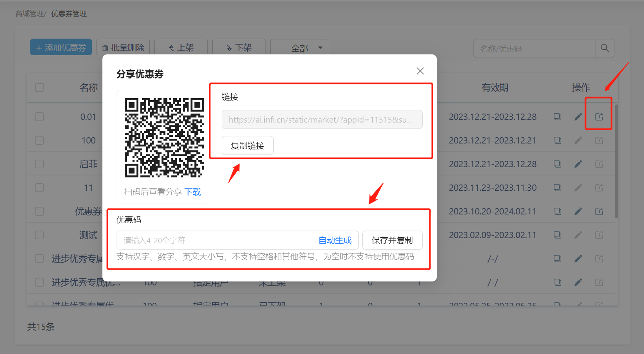644x354 pixels.
Task: Click the 优惠券管理 breadcrumb
Action: click(x=69, y=14)
